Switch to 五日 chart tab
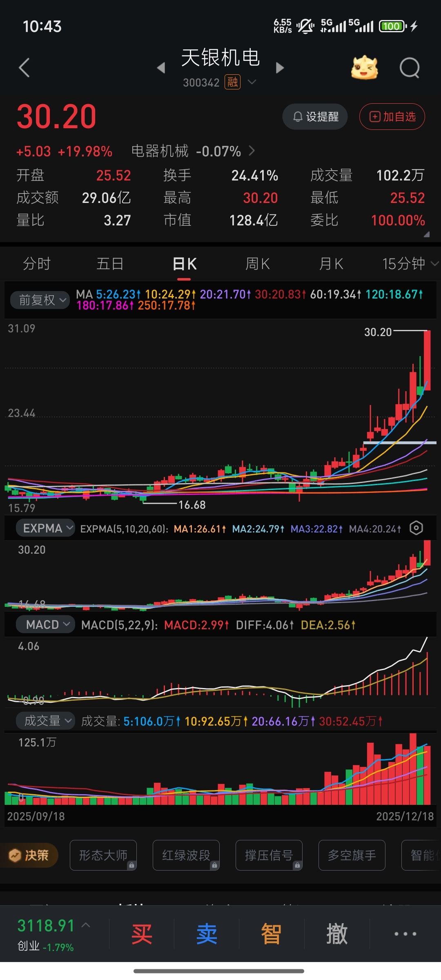 click(x=110, y=264)
